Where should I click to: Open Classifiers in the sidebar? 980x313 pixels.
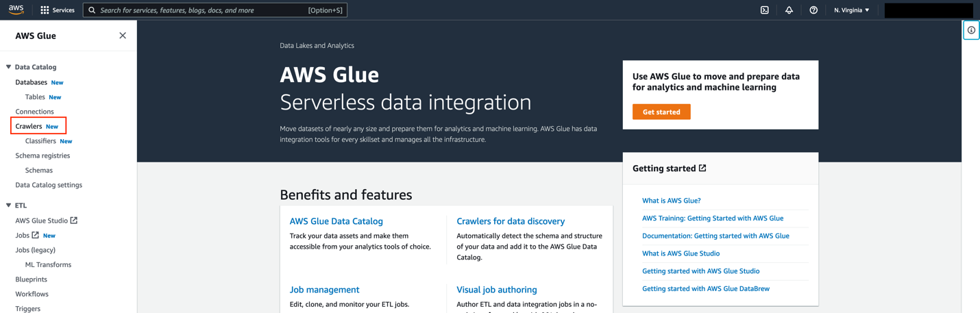tap(40, 141)
